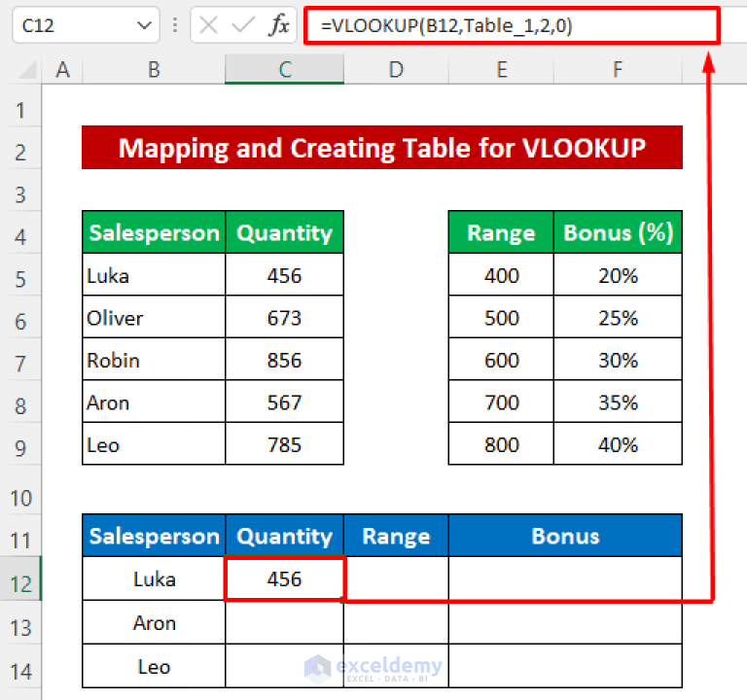Select cell C12 showing 456

[284, 578]
